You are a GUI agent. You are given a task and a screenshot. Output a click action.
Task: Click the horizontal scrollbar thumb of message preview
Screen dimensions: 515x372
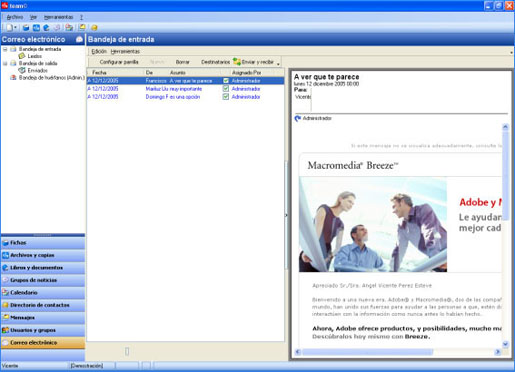click(x=367, y=352)
